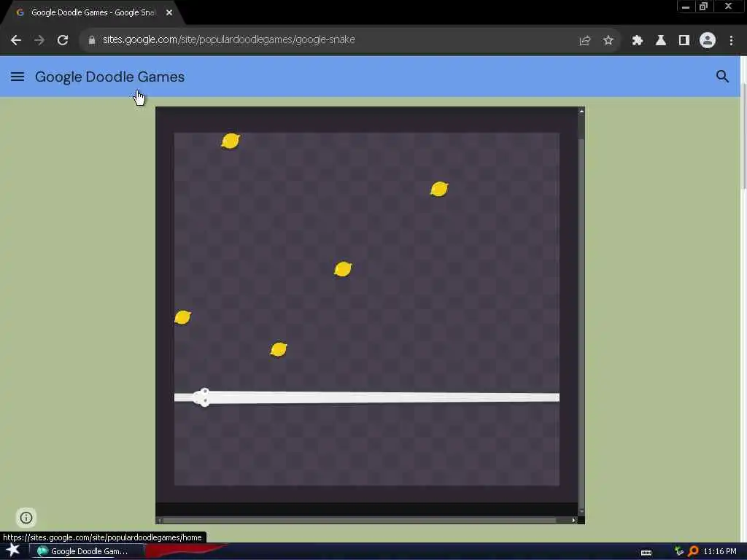Click the share page icon
Viewport: 747px width, 560px height.
pos(585,41)
